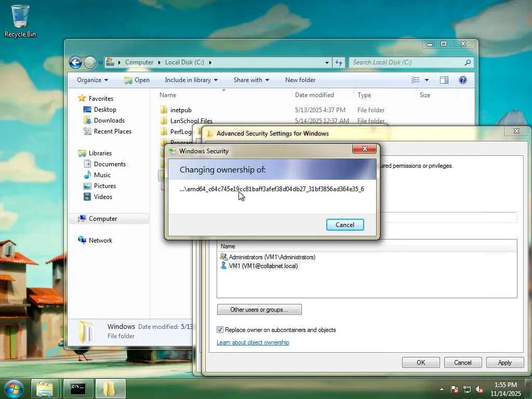
Task: Expand Local Disk (C:) breadcrumb arrow
Action: [210, 62]
